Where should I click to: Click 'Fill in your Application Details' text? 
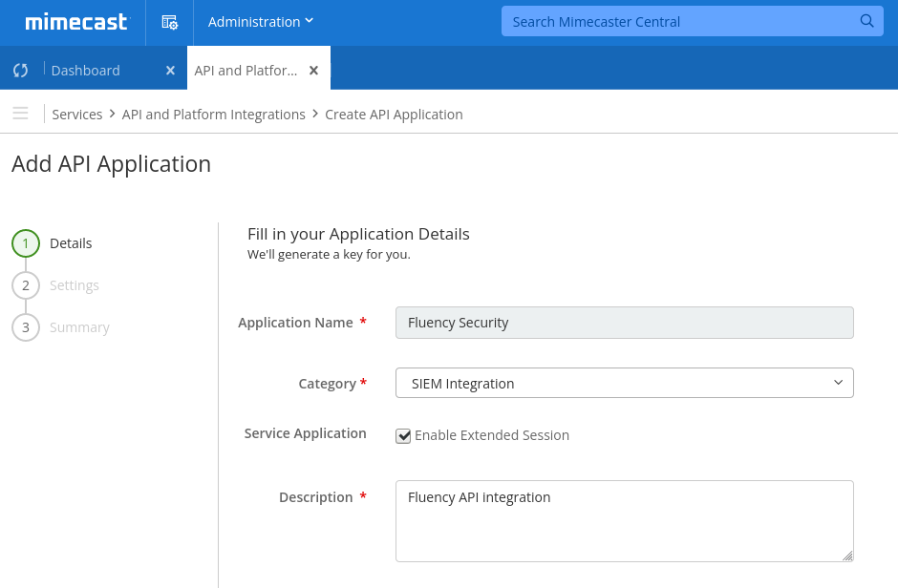point(358,234)
